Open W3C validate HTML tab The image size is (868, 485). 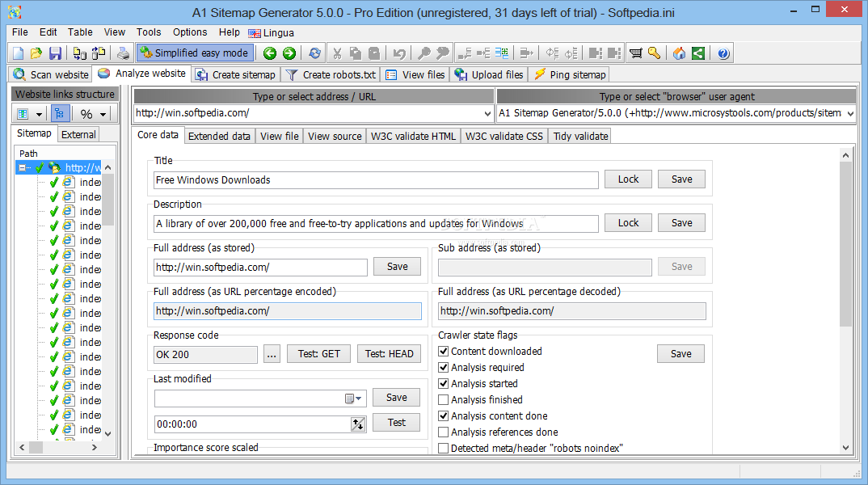pyautogui.click(x=414, y=136)
